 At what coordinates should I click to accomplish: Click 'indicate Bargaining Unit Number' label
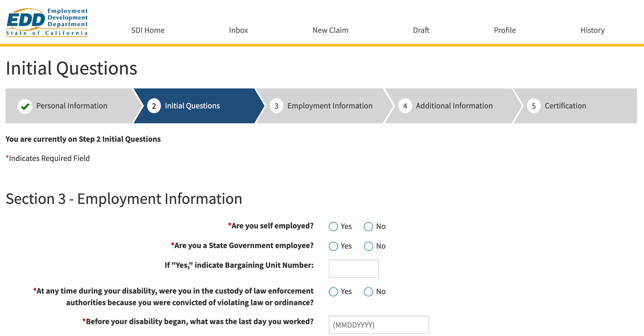pos(239,265)
